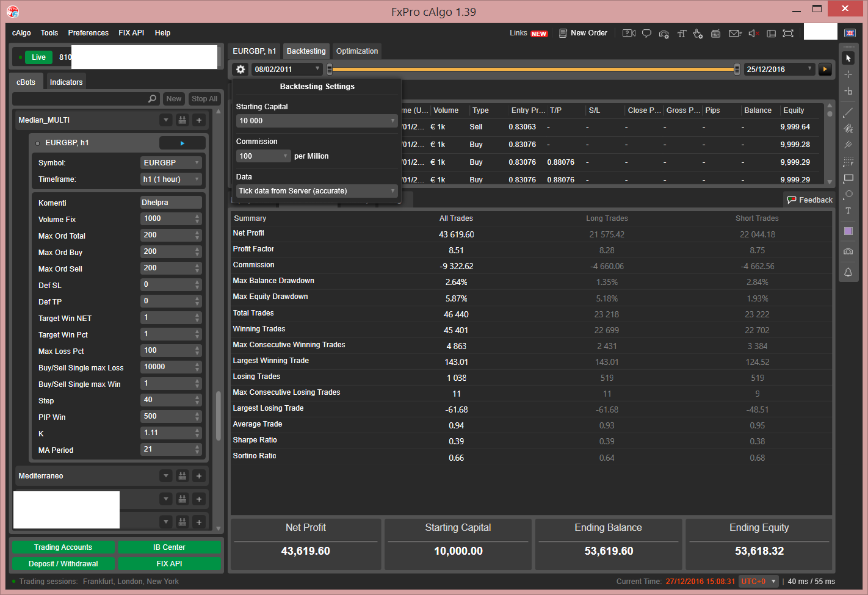Open the Symbol EURGBP dropdown
This screenshot has width=868, height=595.
point(171,163)
